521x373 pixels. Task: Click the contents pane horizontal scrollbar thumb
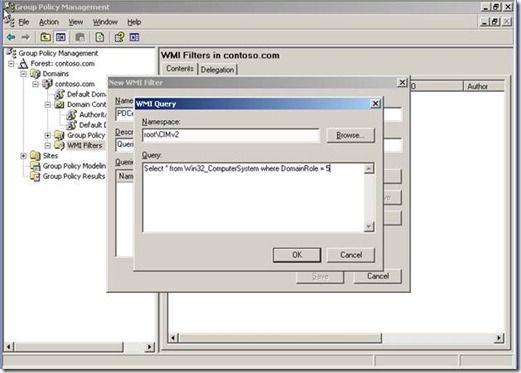point(280,338)
